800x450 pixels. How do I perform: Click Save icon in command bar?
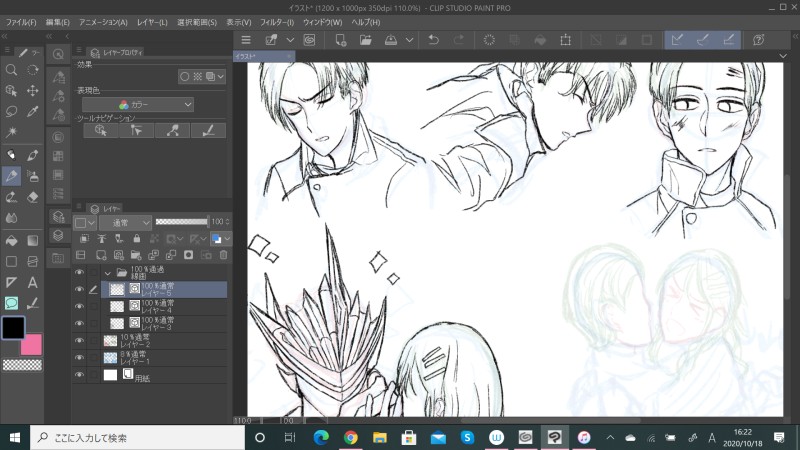[391, 40]
